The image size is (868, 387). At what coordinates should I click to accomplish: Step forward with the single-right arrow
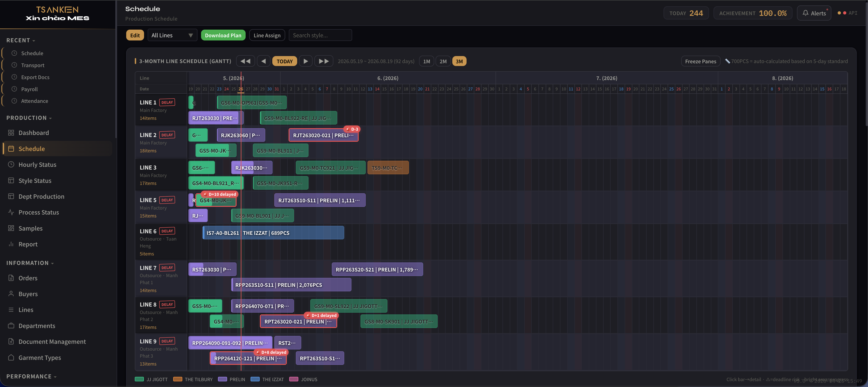306,61
